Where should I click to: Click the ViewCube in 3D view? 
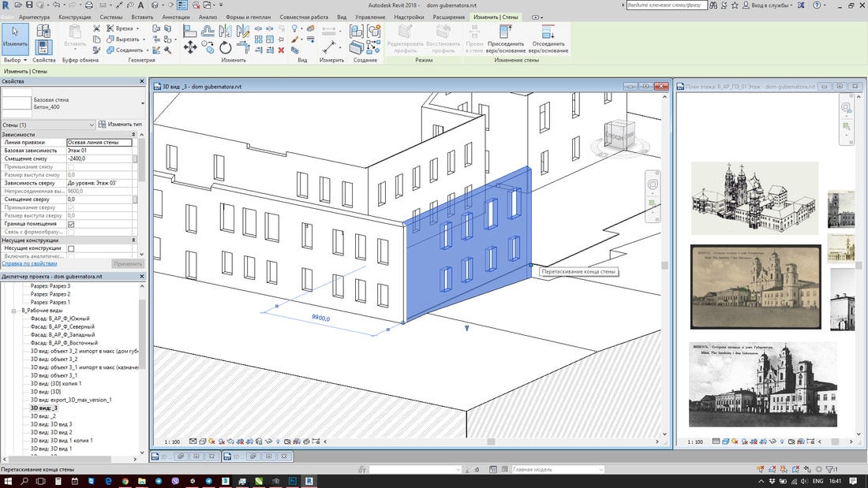tap(619, 136)
